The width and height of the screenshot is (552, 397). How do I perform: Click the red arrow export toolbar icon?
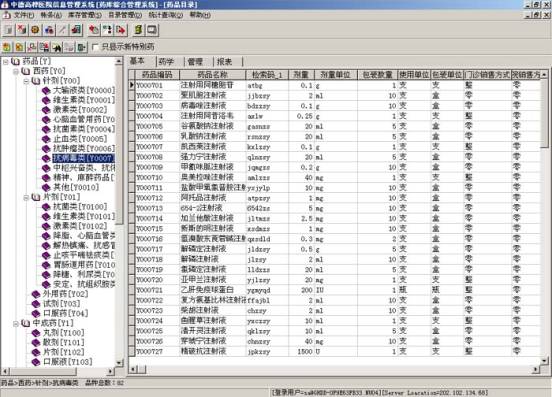[120, 30]
